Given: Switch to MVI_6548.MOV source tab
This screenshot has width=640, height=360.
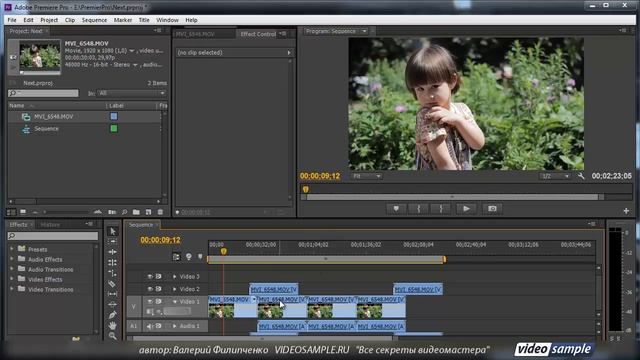Looking at the screenshot, I should [x=195, y=34].
